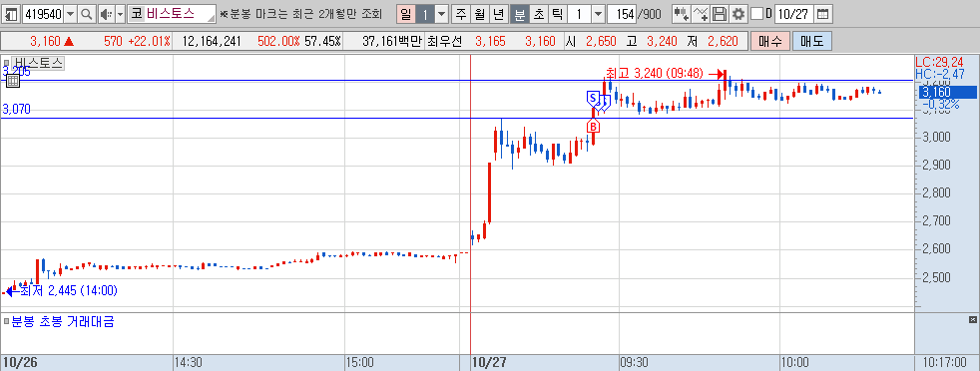Click the speaker sound alert icon
This screenshot has height=371, width=980.
(106, 13)
